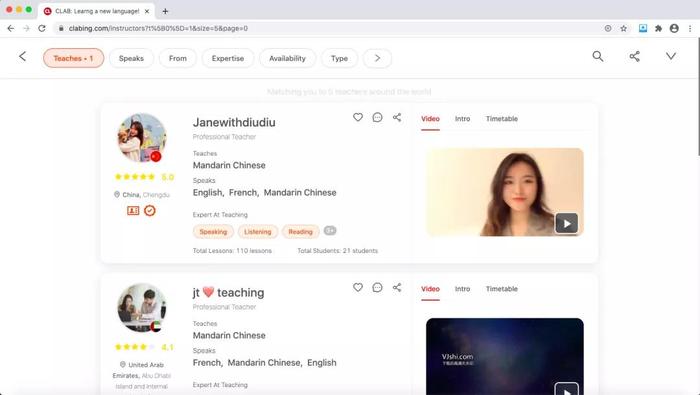Play jt teaching's intro video

tap(567, 389)
